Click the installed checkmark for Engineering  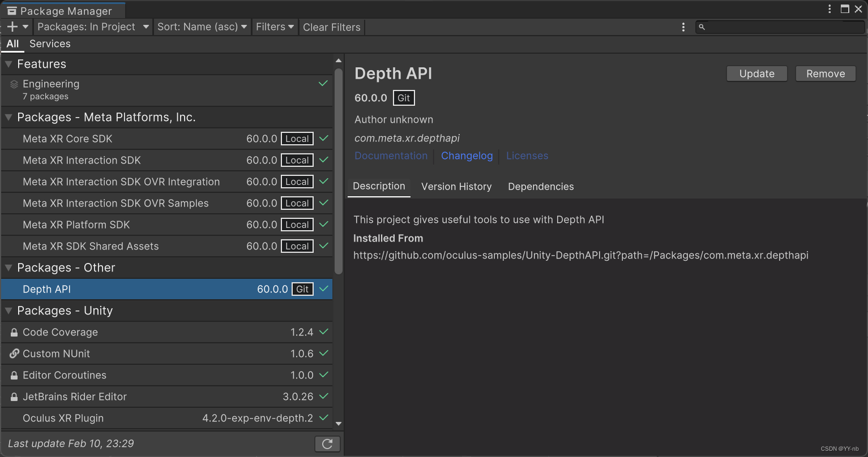coord(323,84)
